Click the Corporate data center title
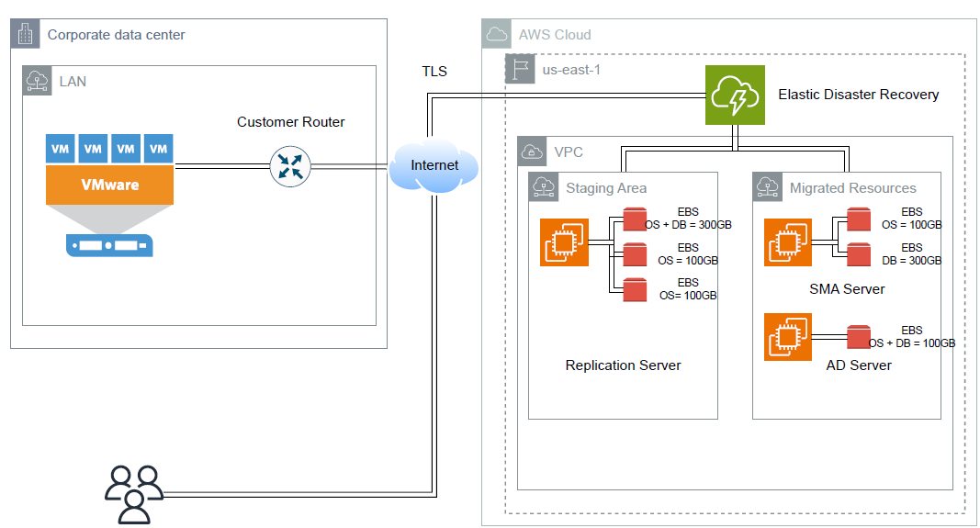The height and width of the screenshot is (528, 980). click(117, 35)
